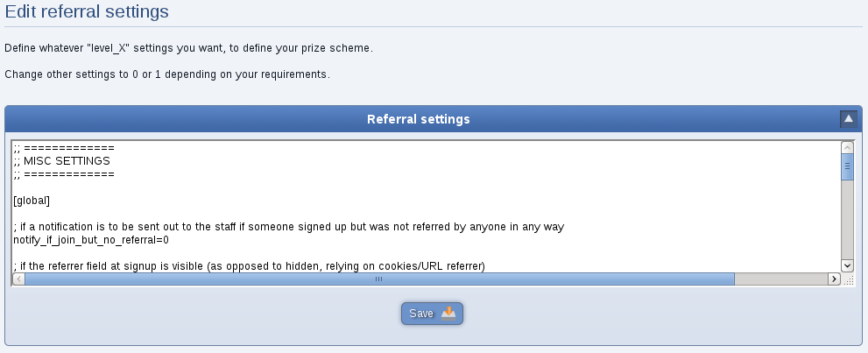
Task: Click the 'Referral settings' panel header title
Action: click(x=419, y=119)
